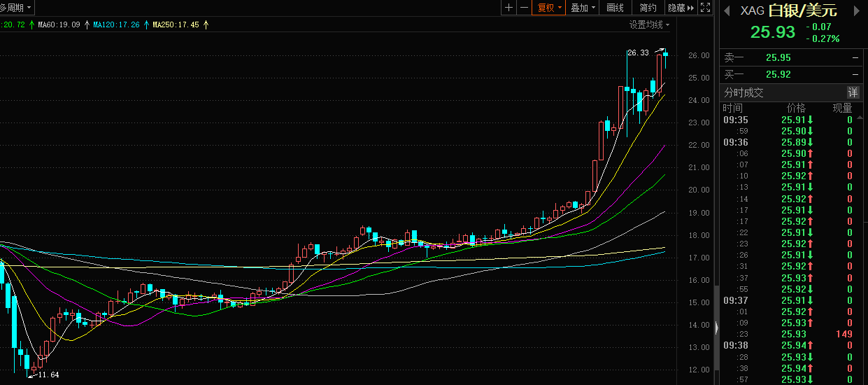Click the MA250 up-arrow indicator
Screen dimensions: 868x385
(206, 24)
